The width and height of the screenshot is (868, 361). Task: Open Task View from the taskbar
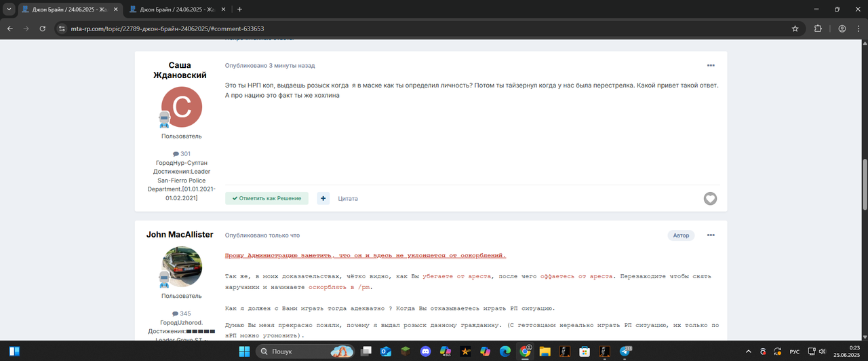(x=366, y=351)
